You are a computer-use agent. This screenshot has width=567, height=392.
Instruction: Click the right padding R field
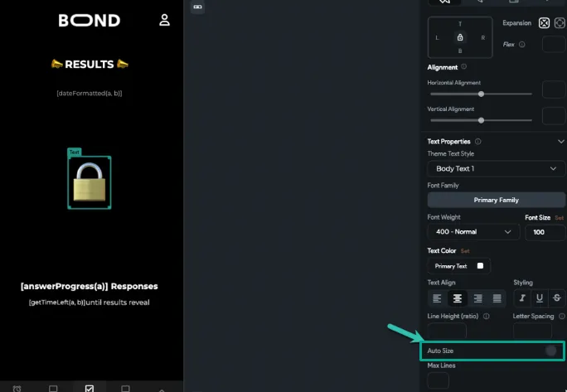(482, 37)
